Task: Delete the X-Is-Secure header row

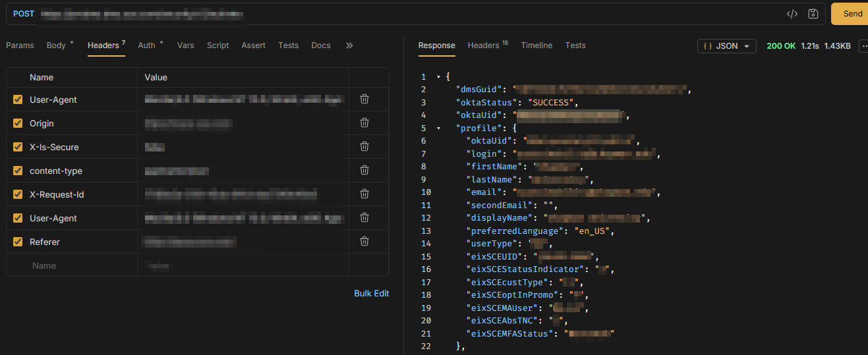Action: coord(364,146)
